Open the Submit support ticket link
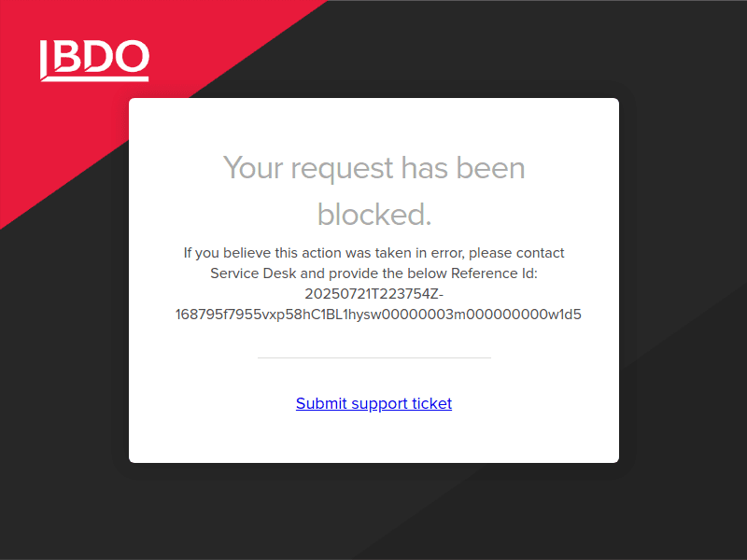The image size is (747, 560). click(373, 403)
